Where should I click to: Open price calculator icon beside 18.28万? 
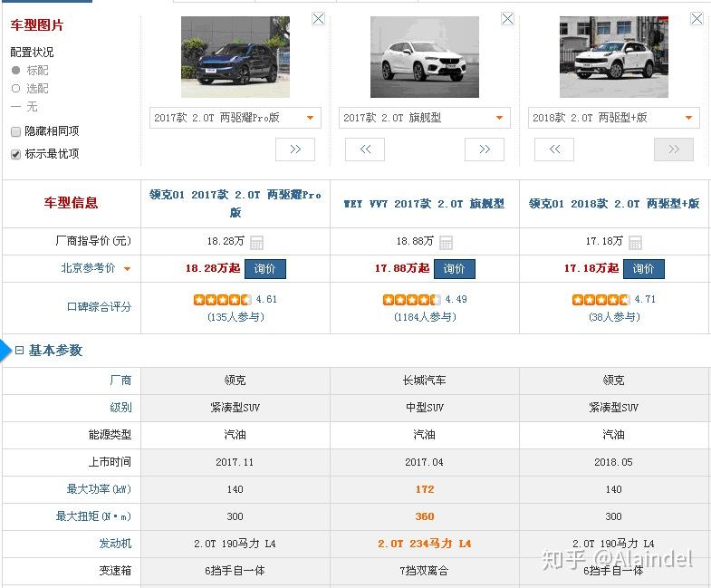pyautogui.click(x=256, y=243)
